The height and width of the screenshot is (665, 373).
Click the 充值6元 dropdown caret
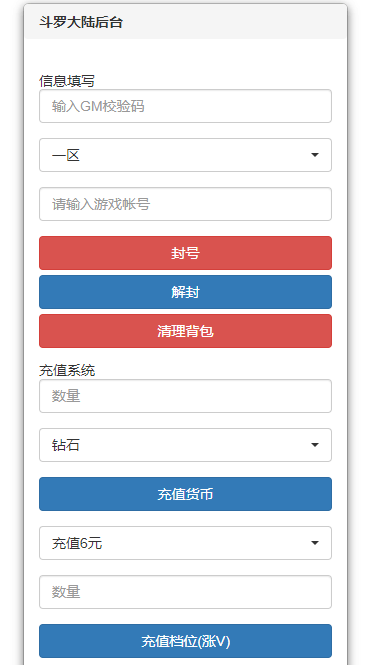(314, 543)
